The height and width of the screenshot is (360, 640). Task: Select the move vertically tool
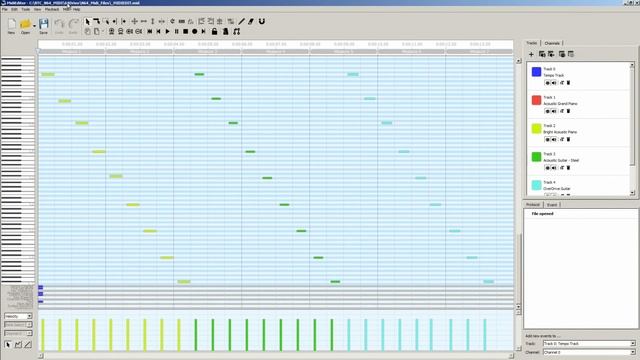(153, 21)
